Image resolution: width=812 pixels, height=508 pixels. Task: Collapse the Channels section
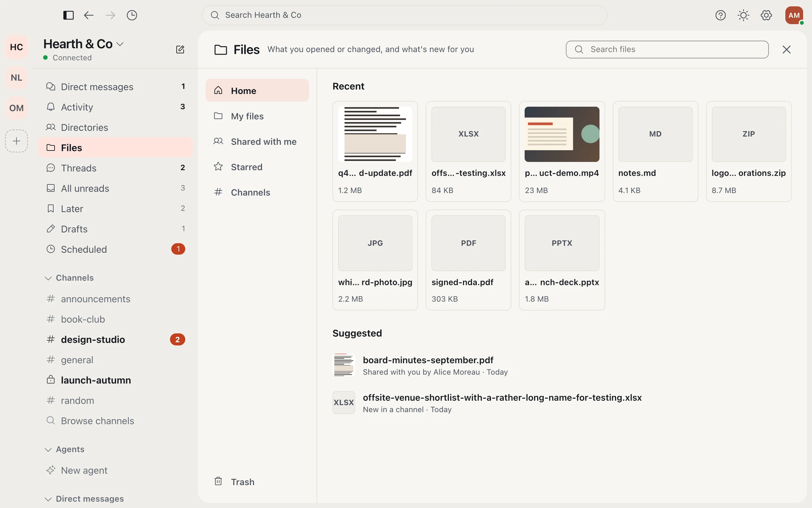point(69,278)
